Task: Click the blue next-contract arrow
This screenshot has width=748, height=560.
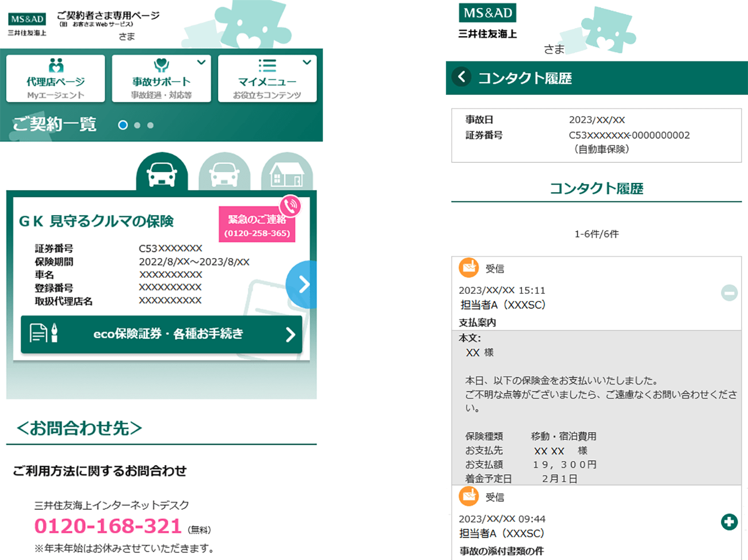Action: coord(303,284)
